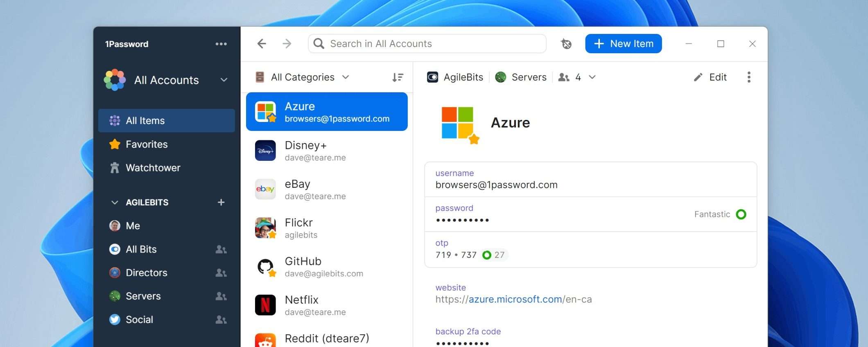Click the New Item button

pyautogui.click(x=623, y=44)
